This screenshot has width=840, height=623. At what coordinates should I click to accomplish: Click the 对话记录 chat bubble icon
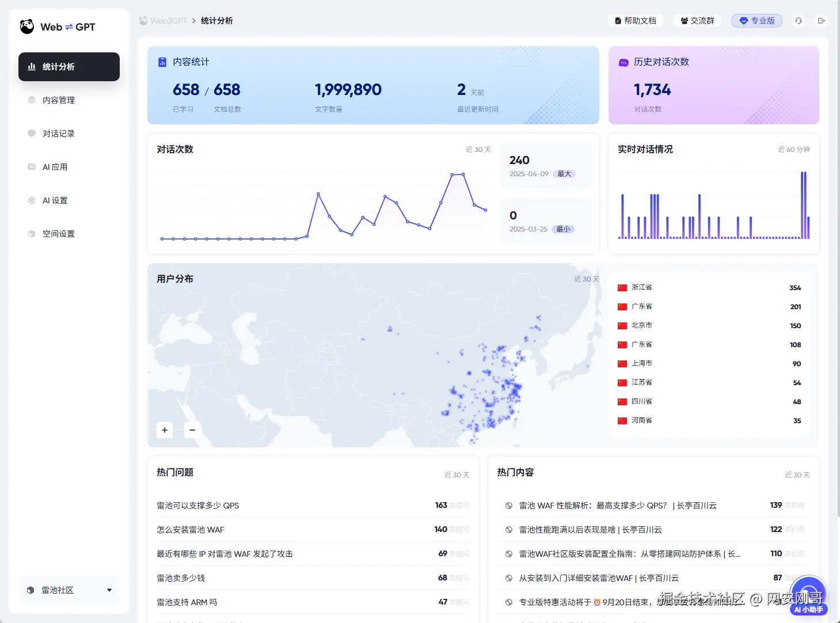32,133
